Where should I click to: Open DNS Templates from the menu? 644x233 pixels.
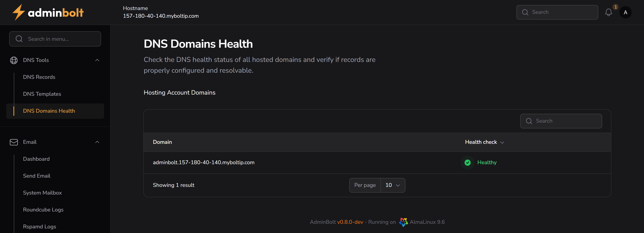tap(42, 94)
